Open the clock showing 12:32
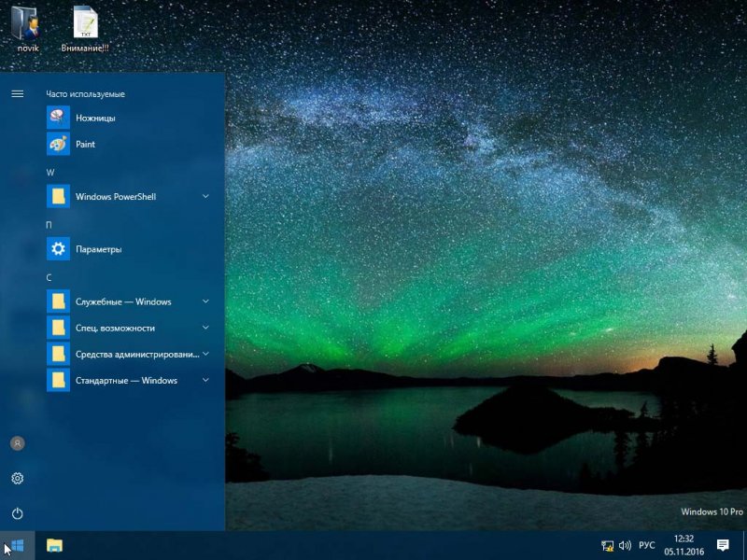The height and width of the screenshot is (560, 747). click(684, 539)
